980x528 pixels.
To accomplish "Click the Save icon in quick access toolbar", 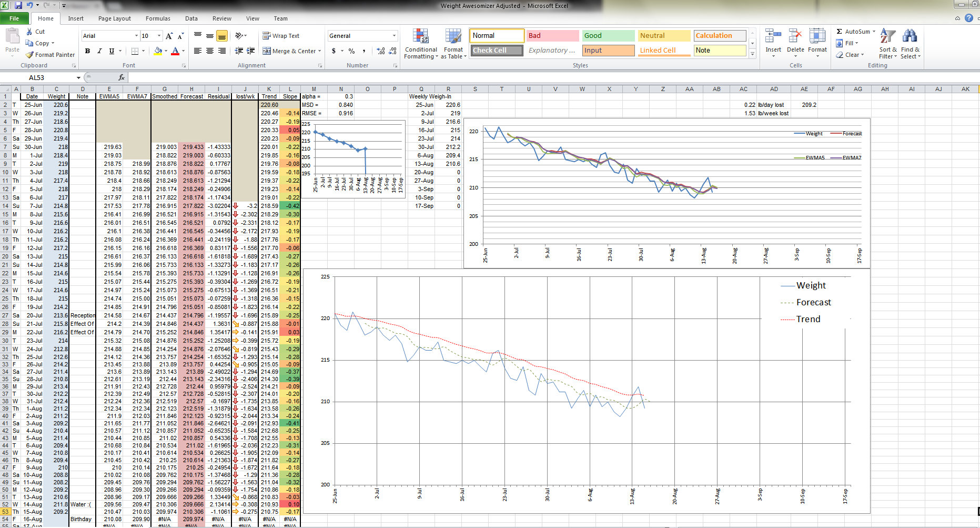I will [x=18, y=5].
